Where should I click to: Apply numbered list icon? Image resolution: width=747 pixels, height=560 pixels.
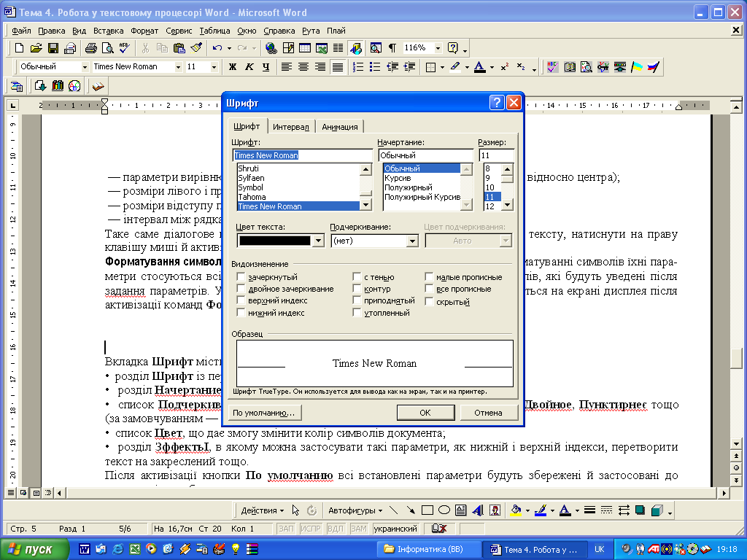358,67
